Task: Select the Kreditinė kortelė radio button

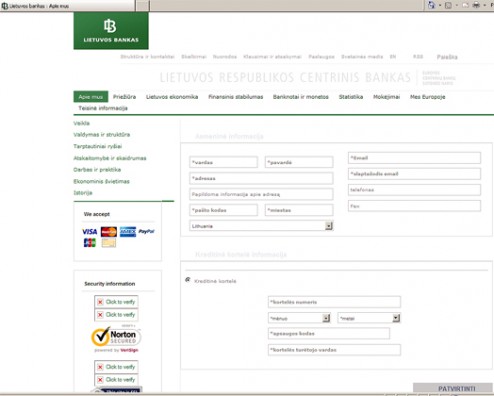Action: 188,280
